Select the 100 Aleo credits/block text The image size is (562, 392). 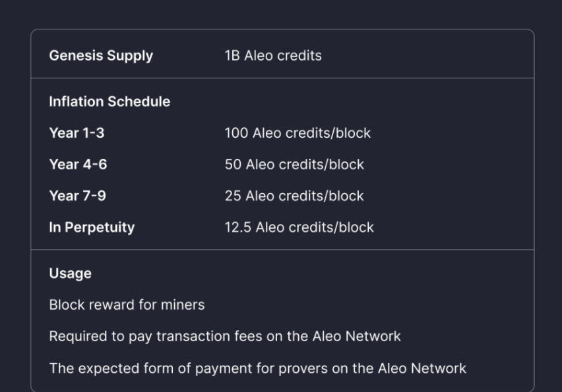pos(297,133)
